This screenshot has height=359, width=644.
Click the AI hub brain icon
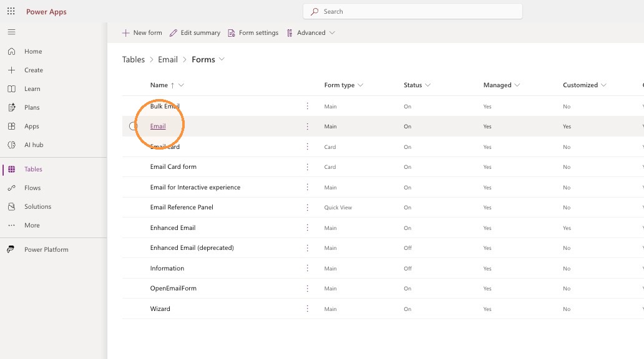(11, 145)
